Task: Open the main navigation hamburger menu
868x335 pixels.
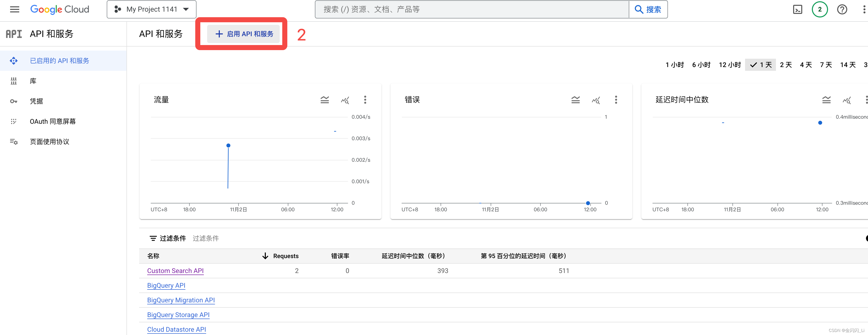Action: pos(14,9)
